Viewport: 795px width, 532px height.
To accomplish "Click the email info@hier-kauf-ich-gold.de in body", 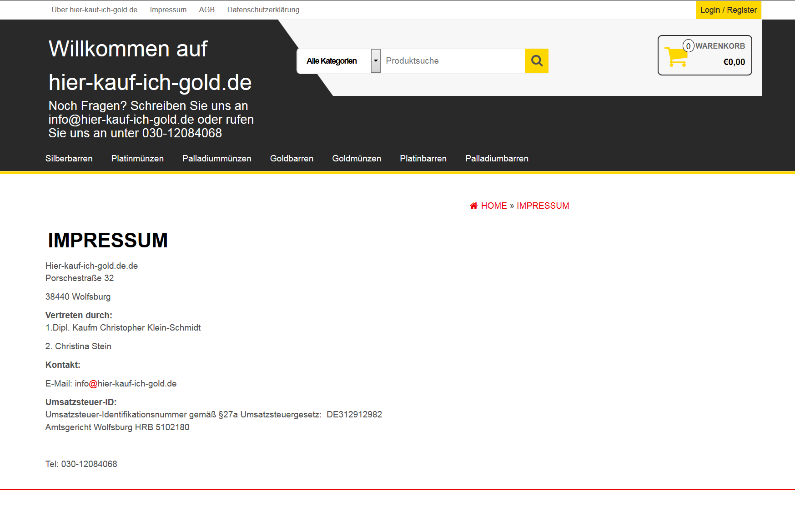I will (126, 383).
